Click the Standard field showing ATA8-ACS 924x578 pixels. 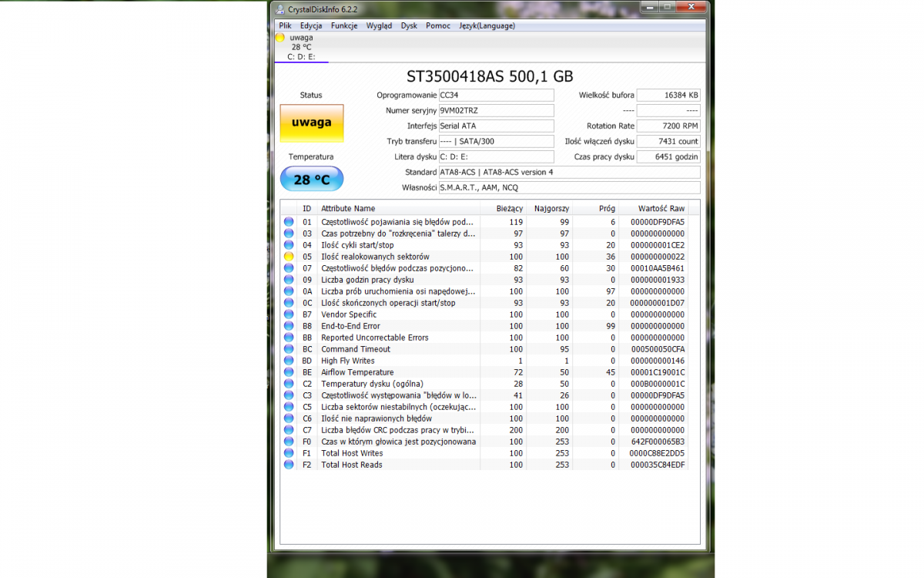[569, 172]
